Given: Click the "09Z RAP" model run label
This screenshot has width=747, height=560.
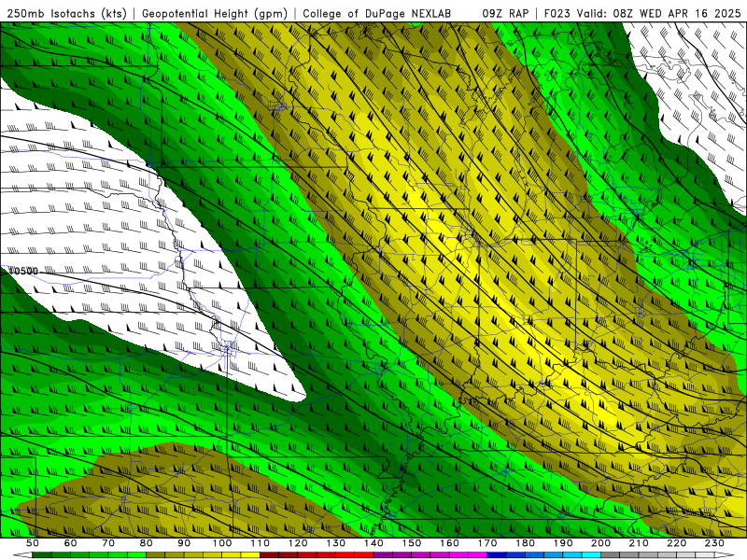Looking at the screenshot, I should [x=505, y=14].
